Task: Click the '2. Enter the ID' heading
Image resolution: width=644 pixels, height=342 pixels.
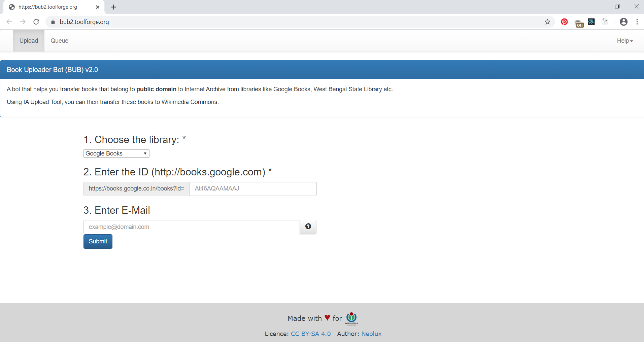Action: click(178, 172)
